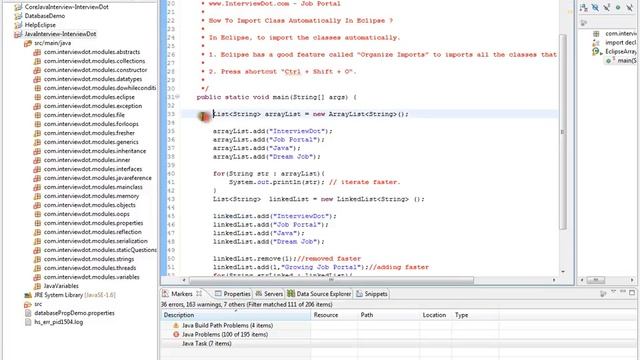Click the DatabaseDemo project icon

click(18, 16)
